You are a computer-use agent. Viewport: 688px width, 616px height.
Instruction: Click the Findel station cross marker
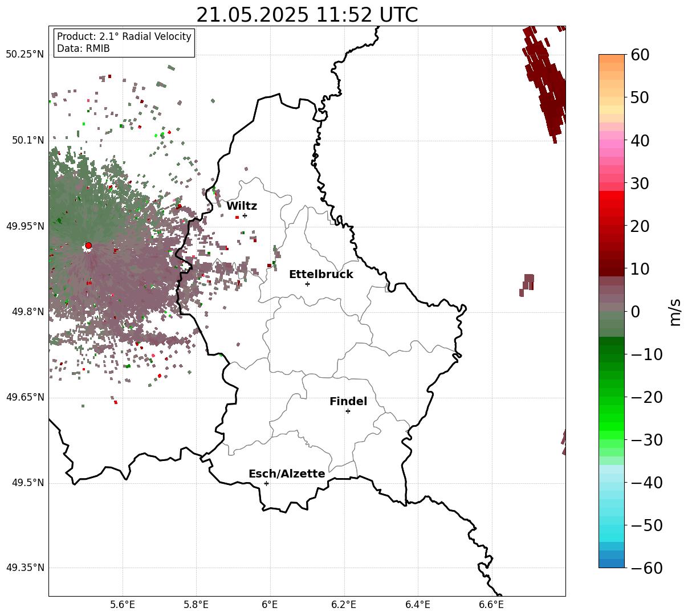click(348, 411)
